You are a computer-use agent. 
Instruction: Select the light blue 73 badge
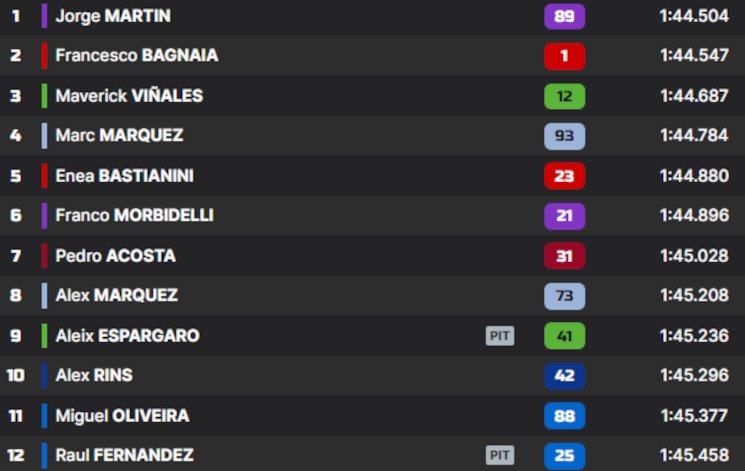click(564, 296)
